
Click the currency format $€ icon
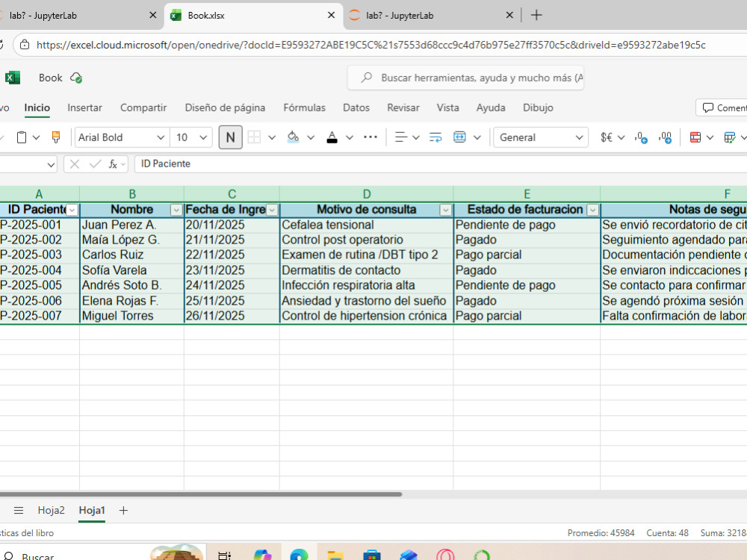pyautogui.click(x=607, y=137)
